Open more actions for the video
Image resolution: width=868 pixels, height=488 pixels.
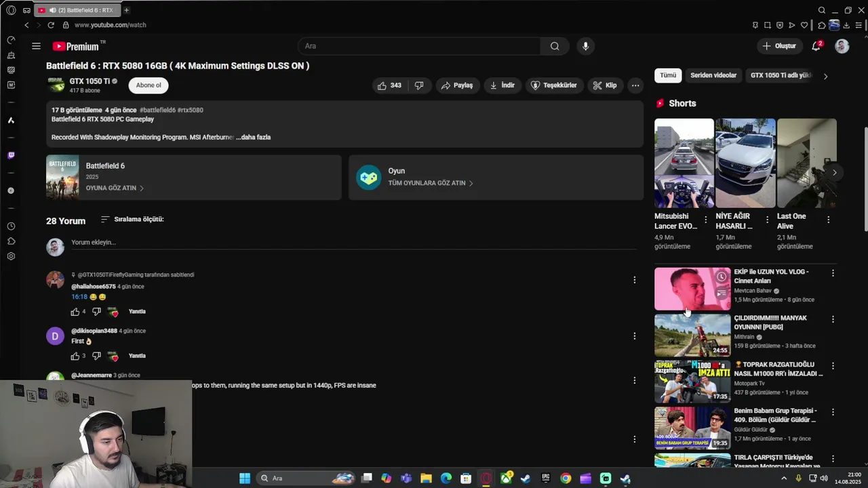tap(635, 85)
